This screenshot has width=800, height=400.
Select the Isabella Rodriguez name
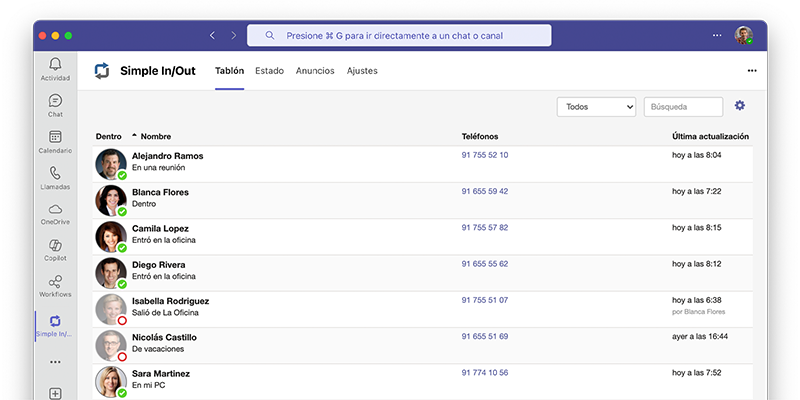point(170,301)
